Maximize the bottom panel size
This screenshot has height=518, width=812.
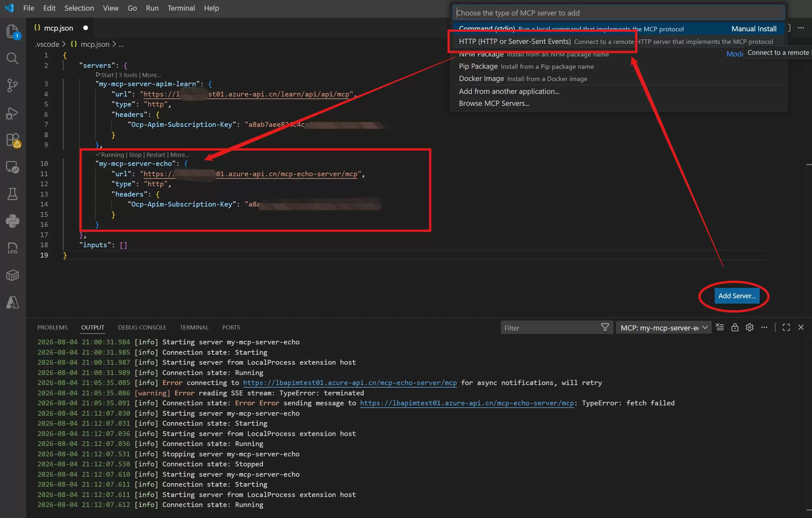pos(786,327)
